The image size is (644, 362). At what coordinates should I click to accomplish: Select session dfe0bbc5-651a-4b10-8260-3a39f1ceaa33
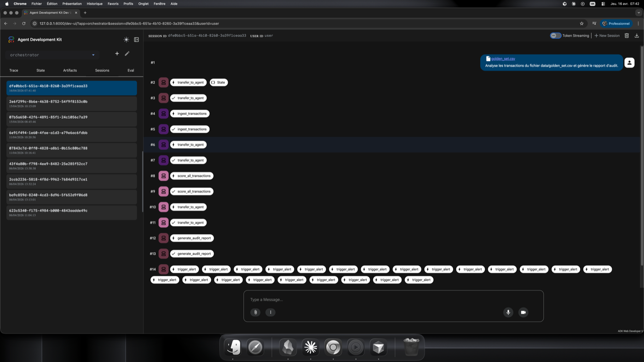pos(72,88)
